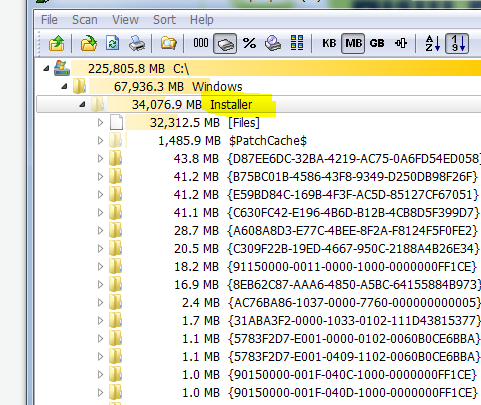Toggle size display to KB
Screen dimensions: 481x405
(329, 43)
